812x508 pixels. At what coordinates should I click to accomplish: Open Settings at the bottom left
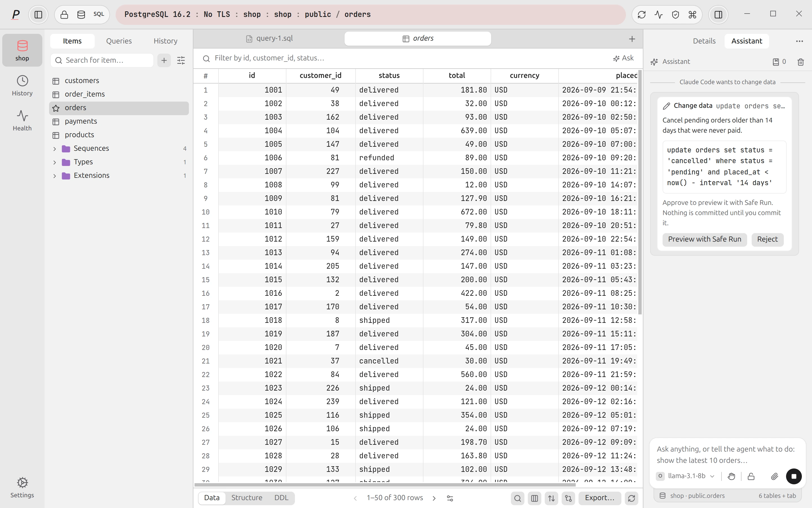[x=22, y=487]
